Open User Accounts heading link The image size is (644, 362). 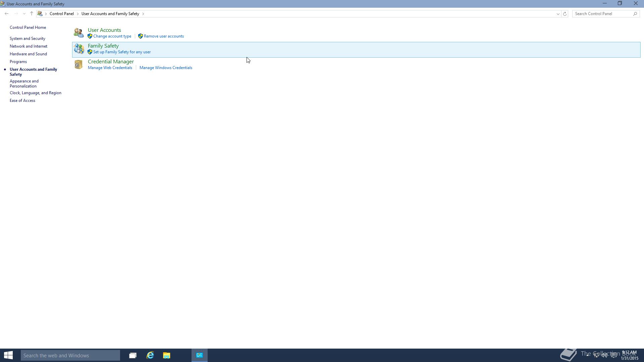(x=104, y=30)
